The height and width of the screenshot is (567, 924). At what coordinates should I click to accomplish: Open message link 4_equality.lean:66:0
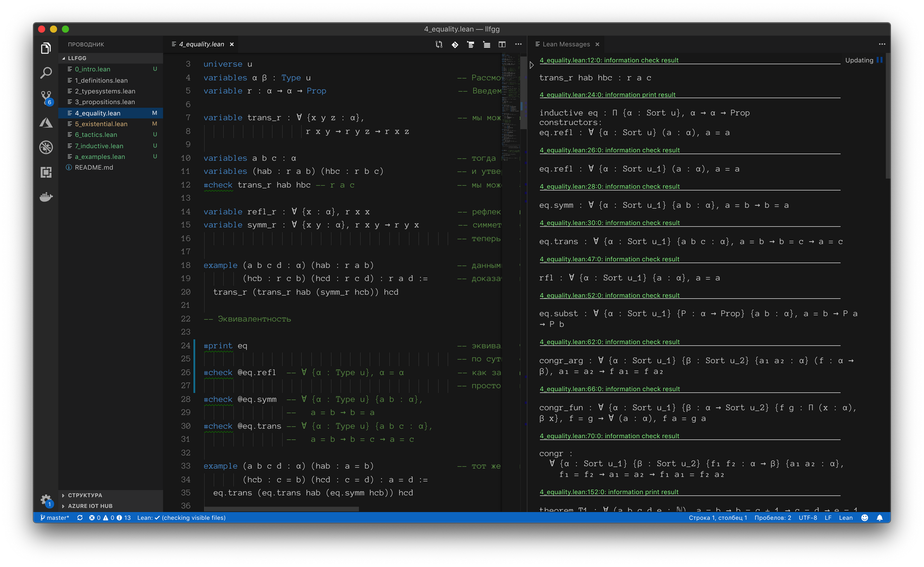tap(609, 389)
